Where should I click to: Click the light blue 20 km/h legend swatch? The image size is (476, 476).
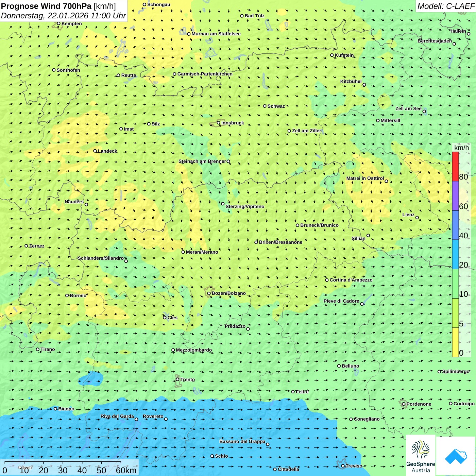(x=455, y=255)
